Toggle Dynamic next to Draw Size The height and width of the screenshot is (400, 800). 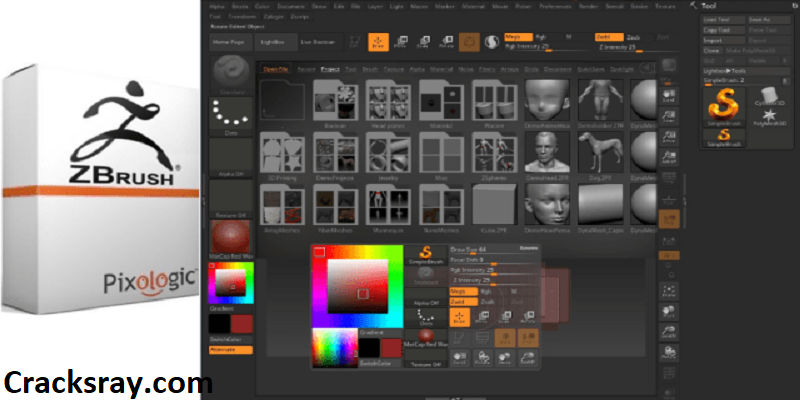tap(528, 248)
